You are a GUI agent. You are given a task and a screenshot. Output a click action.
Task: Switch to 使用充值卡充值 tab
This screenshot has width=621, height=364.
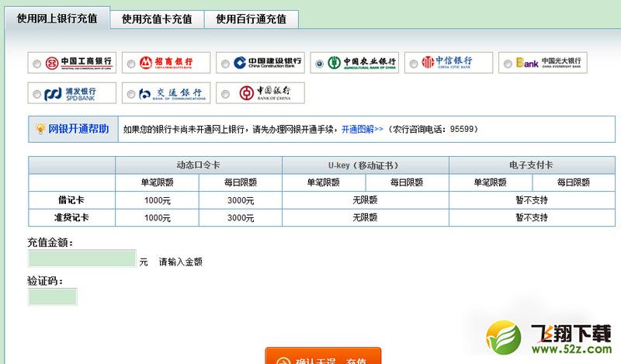157,19
